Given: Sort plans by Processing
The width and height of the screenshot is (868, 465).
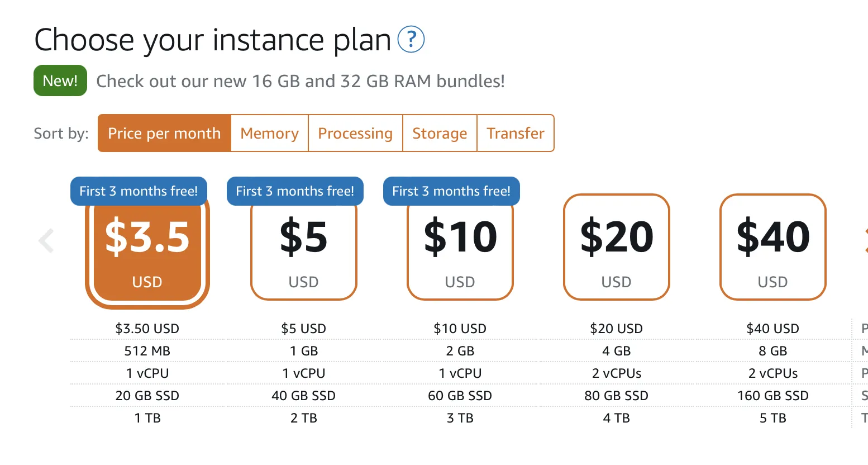Looking at the screenshot, I should pyautogui.click(x=355, y=133).
